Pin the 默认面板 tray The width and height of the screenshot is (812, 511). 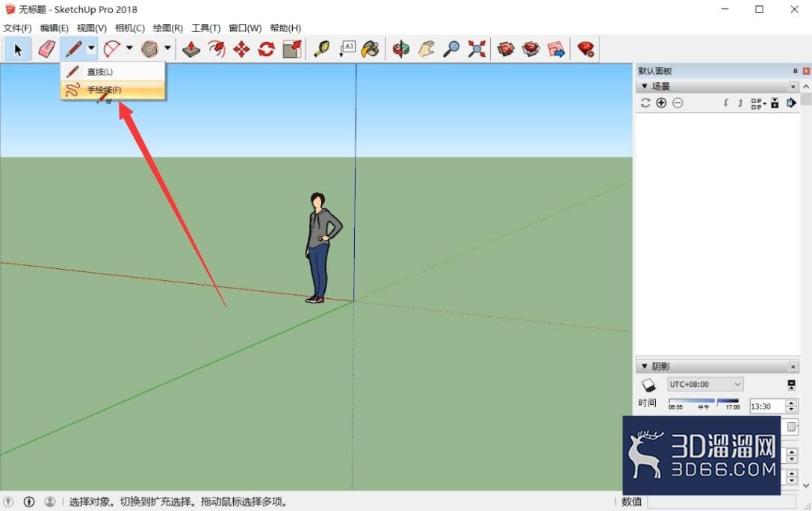coord(795,71)
